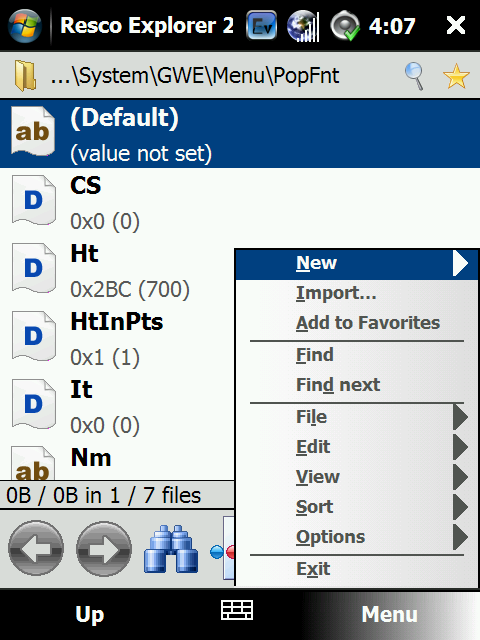The width and height of the screenshot is (480, 640).
Task: Expand the Options submenu
Action: [357, 537]
